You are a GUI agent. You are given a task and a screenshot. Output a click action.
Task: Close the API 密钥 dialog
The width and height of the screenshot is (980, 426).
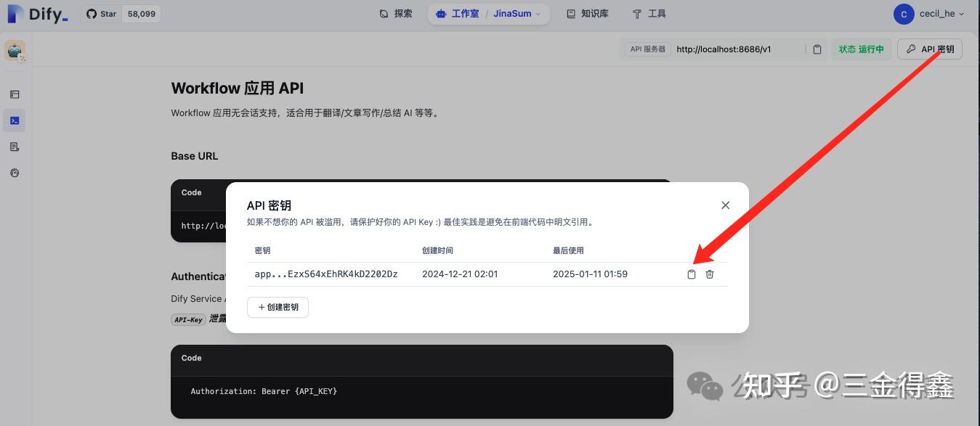(724, 205)
